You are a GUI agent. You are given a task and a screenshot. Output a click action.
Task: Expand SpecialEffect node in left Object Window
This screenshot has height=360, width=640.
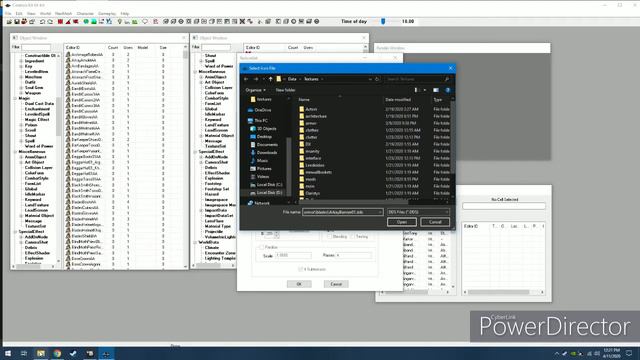[16, 232]
